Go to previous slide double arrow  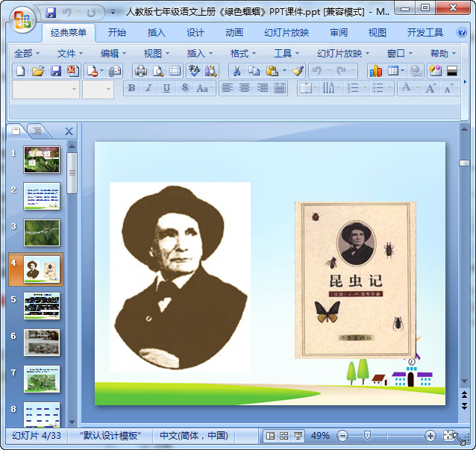point(464,395)
